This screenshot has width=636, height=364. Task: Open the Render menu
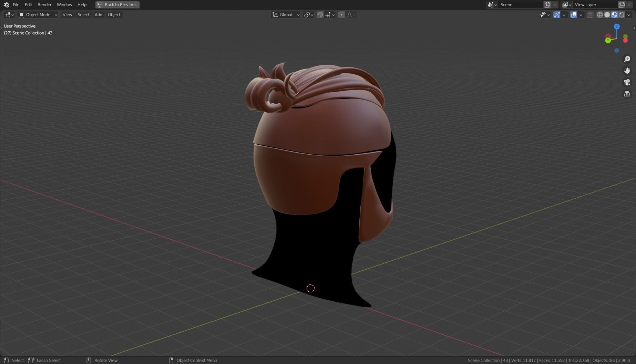point(44,5)
